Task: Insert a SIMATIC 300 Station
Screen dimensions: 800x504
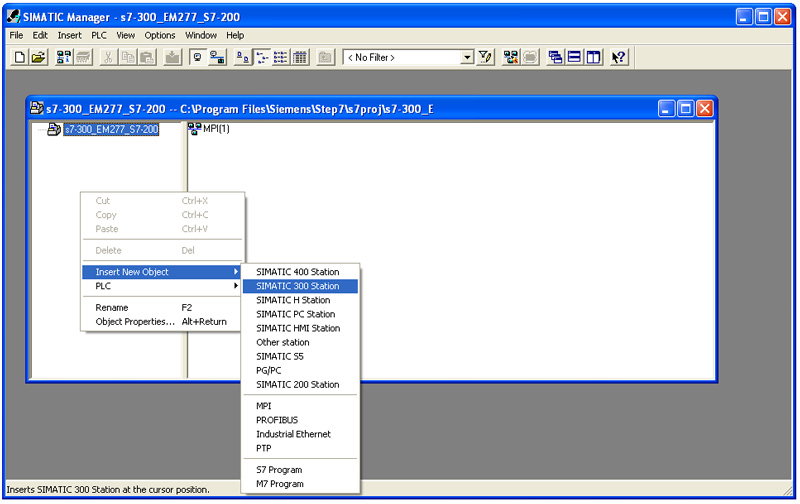Action: tap(301, 286)
